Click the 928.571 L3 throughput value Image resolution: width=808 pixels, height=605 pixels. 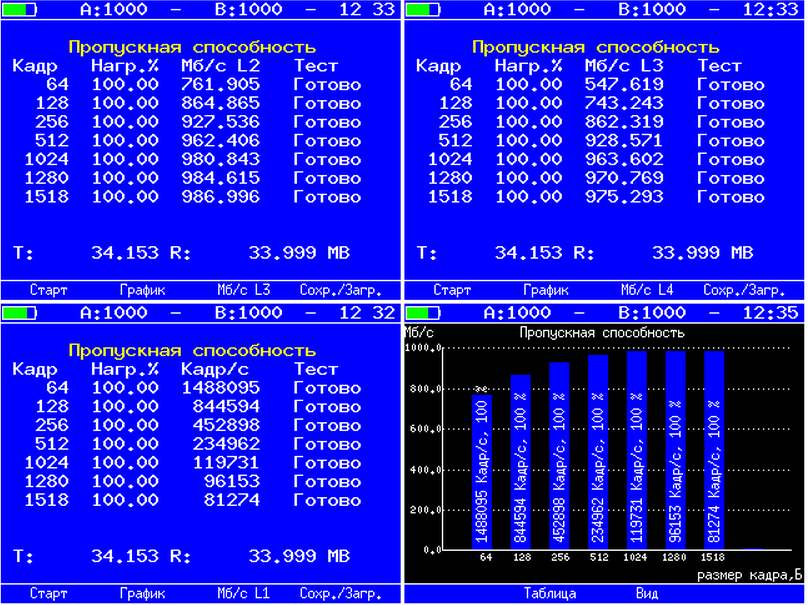coord(624,141)
